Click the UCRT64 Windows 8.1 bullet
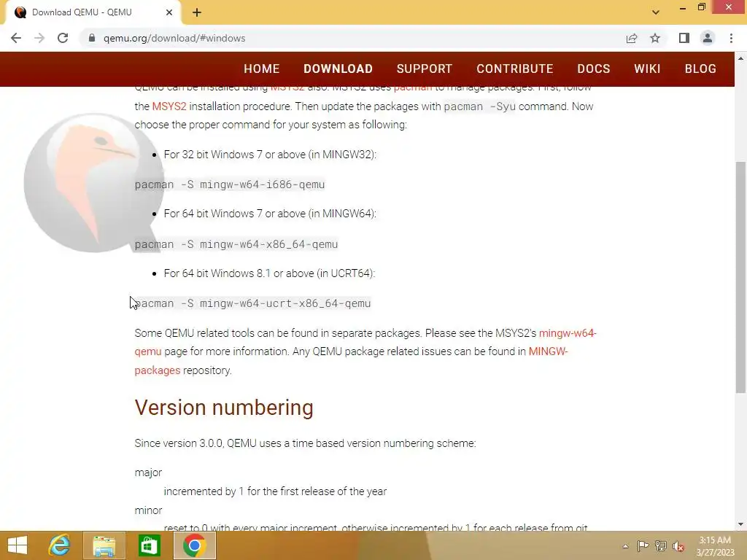 pyautogui.click(x=270, y=273)
